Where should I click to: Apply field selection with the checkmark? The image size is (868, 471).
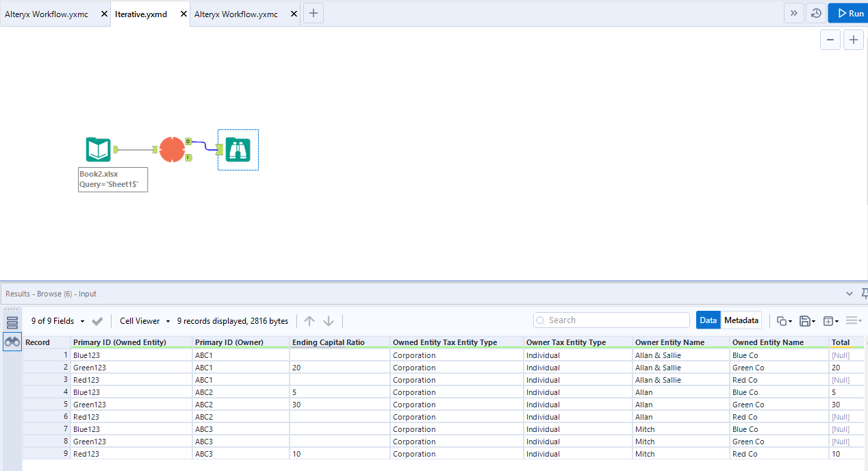[x=97, y=320]
